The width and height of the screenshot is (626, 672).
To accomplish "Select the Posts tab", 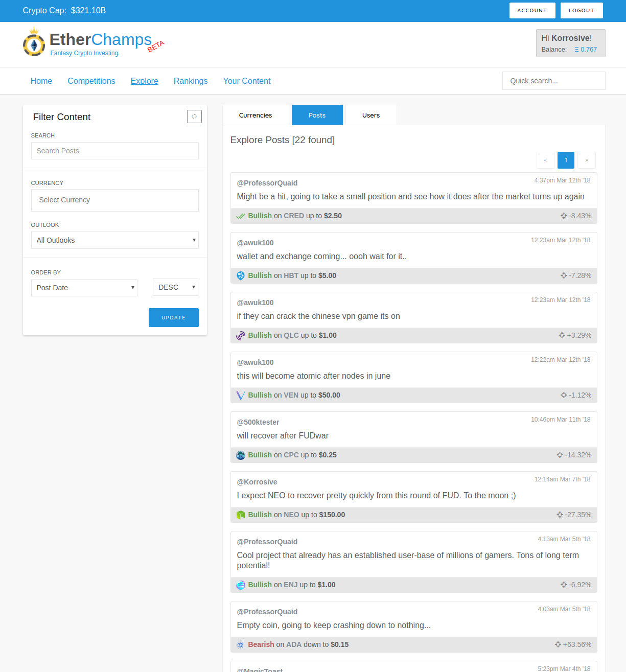I will pos(317,115).
